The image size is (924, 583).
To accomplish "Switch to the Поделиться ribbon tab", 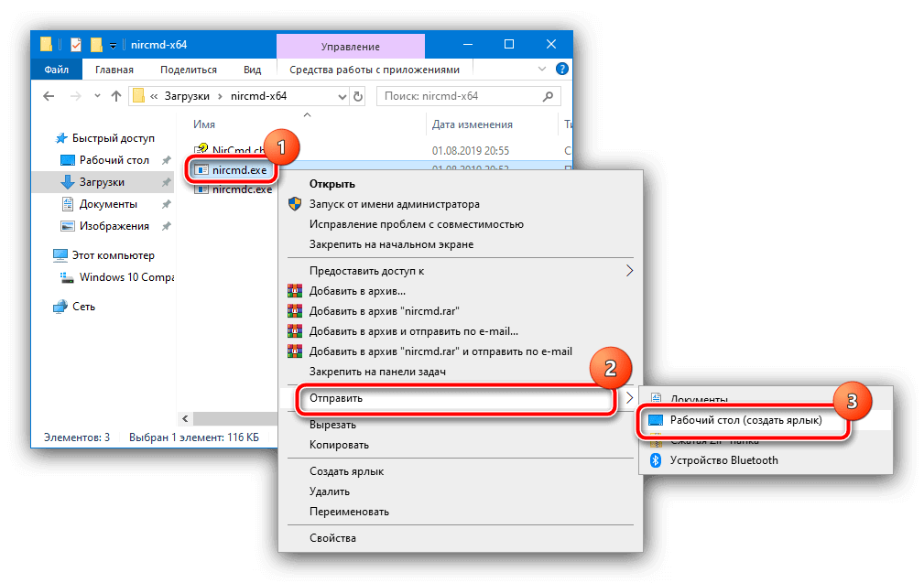I will pyautogui.click(x=189, y=70).
